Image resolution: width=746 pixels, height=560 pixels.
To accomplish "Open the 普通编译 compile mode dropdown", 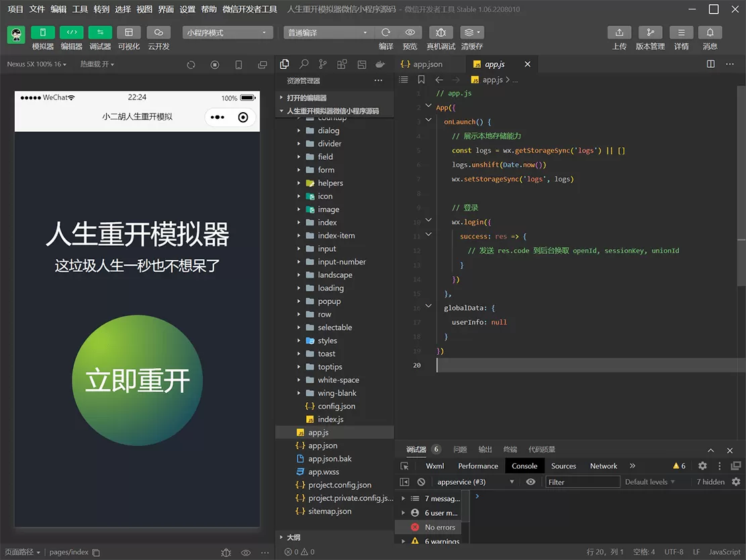I will pos(329,32).
